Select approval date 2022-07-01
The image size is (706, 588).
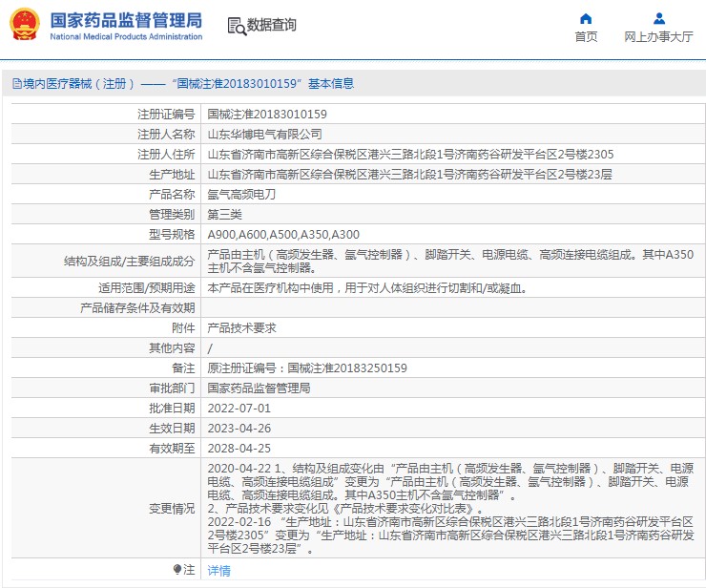coord(239,409)
